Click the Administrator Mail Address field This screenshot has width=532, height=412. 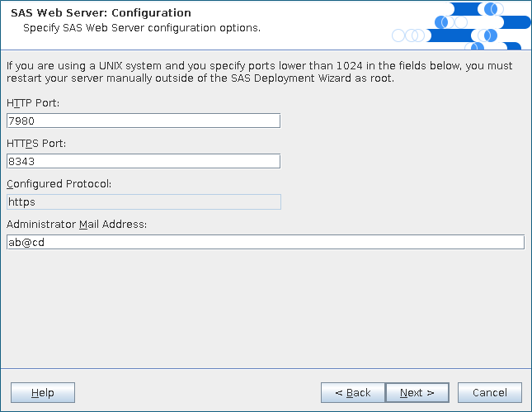click(265, 242)
